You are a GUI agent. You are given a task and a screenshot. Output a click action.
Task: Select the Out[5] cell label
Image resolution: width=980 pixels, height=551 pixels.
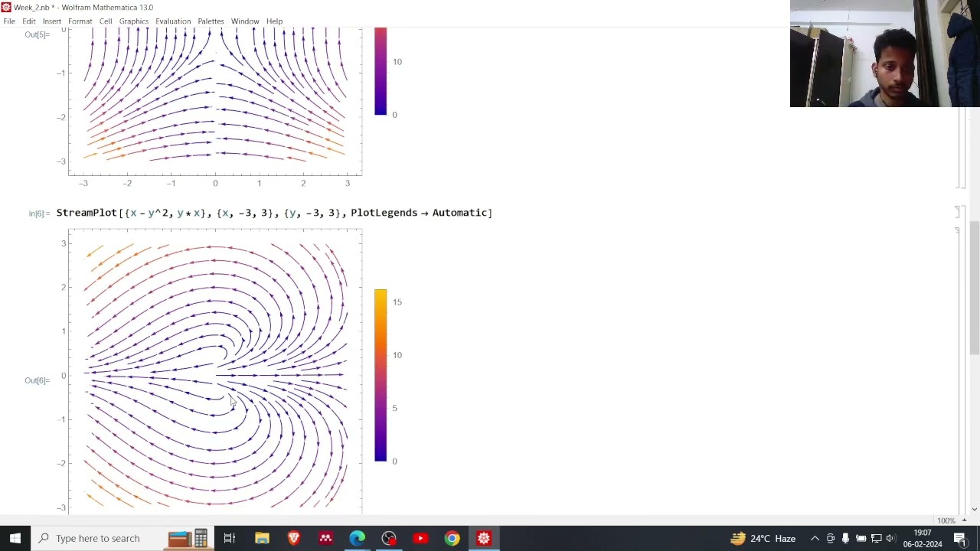point(37,34)
